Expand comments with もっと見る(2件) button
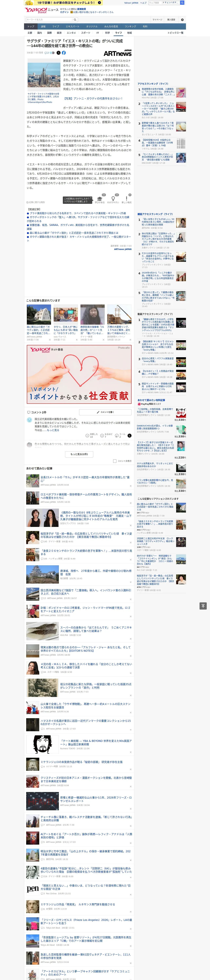Image resolution: width=210 pixels, height=980 pixels. 79,454
